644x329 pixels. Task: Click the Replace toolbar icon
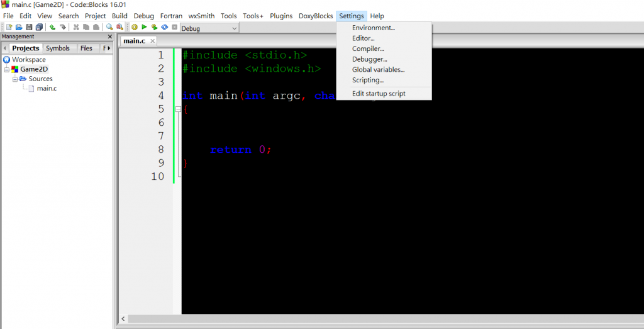point(119,27)
